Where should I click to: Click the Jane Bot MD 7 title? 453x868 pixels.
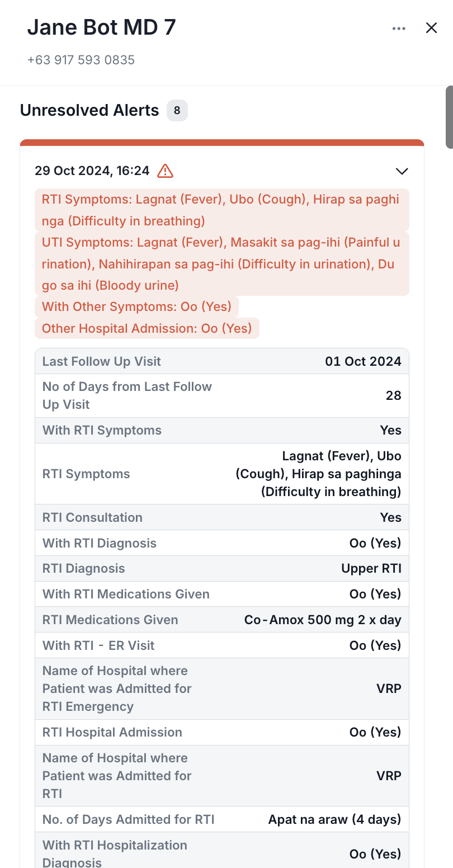101,27
